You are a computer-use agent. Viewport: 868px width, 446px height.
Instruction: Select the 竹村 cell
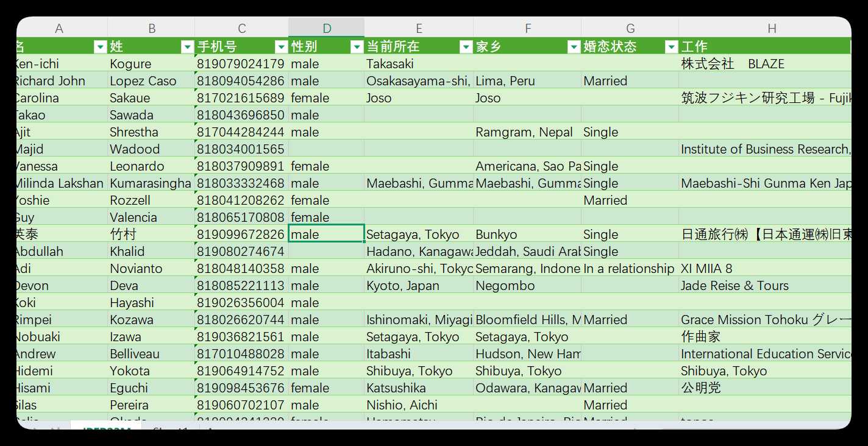pos(151,234)
